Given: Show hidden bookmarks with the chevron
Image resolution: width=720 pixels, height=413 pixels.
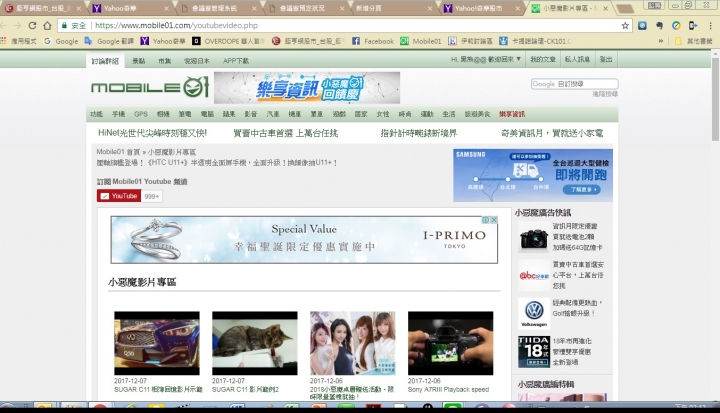Looking at the screenshot, I should pos(661,41).
